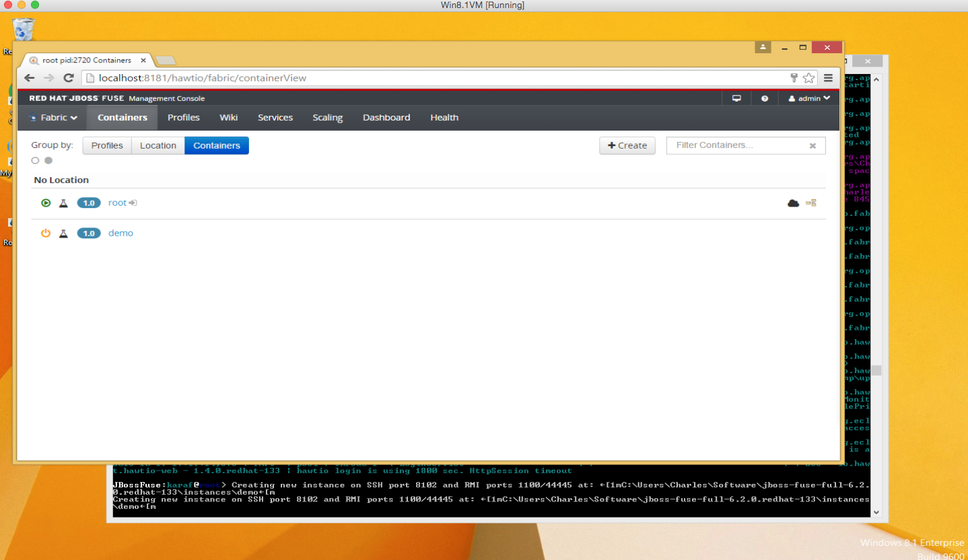Open the Recycle Bin desktop icon
This screenshot has height=560, width=968.
[24, 30]
